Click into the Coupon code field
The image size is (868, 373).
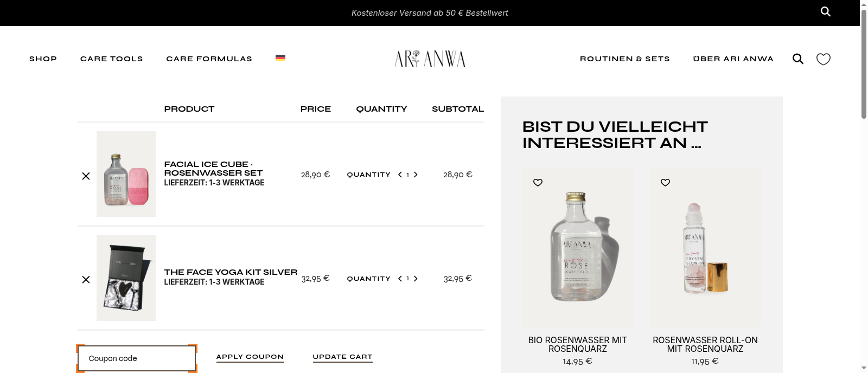(x=136, y=358)
